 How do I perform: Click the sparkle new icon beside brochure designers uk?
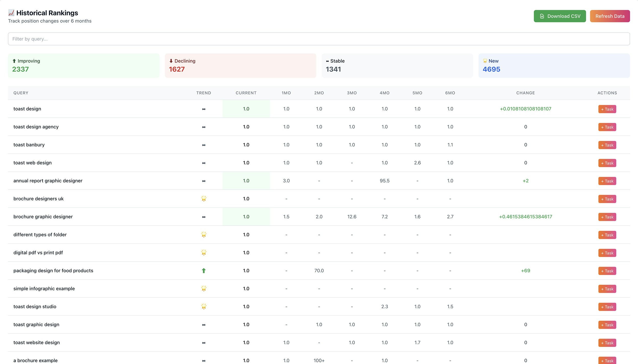(x=203, y=198)
